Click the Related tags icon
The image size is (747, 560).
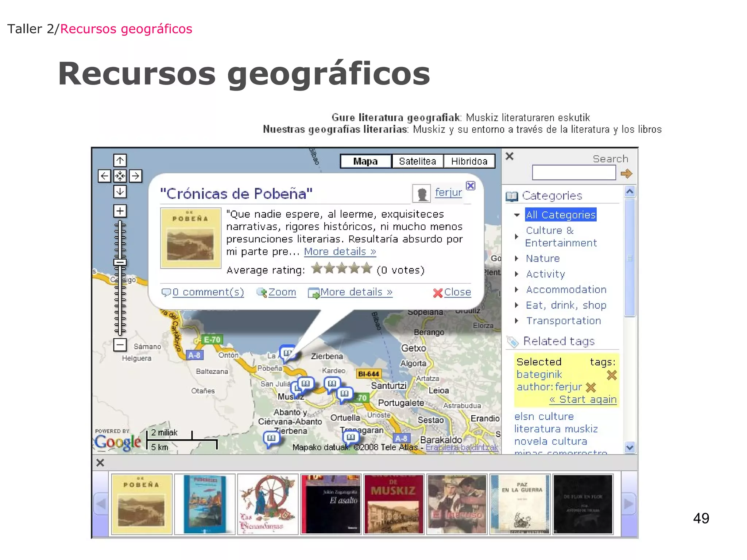pyautogui.click(x=512, y=342)
